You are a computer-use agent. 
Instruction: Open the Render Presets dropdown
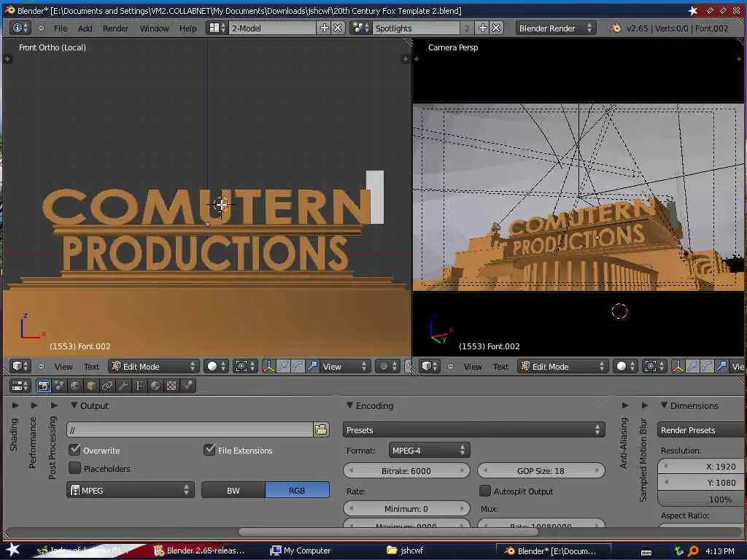click(x=702, y=429)
